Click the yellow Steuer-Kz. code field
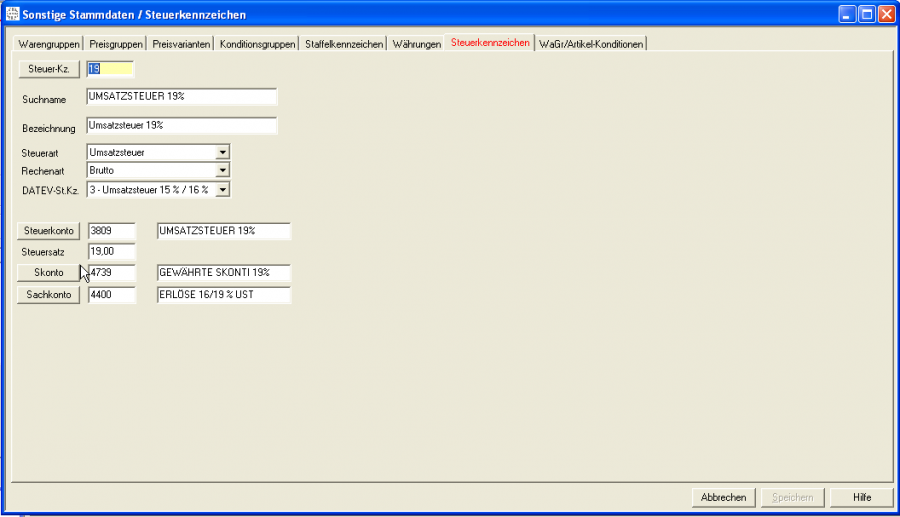The width and height of the screenshot is (900, 517). coord(110,69)
